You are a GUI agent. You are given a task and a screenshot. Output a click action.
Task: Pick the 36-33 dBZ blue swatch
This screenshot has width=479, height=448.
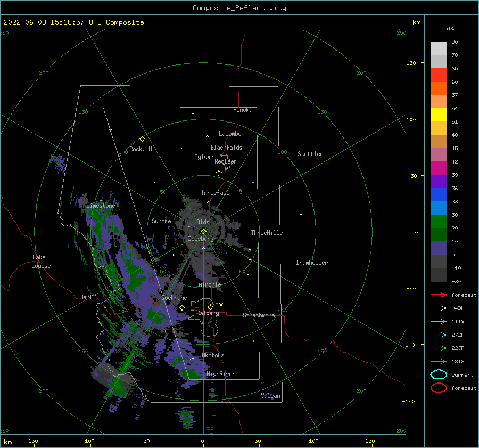(x=439, y=194)
